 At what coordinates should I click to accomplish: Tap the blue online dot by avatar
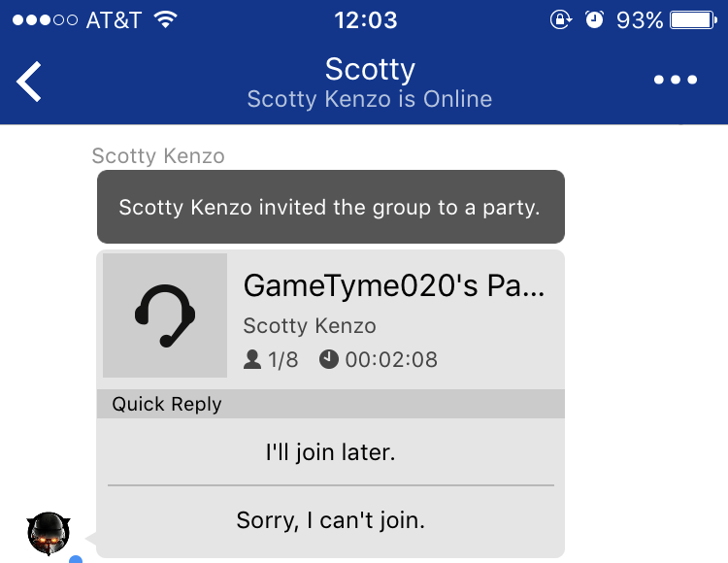(x=76, y=559)
